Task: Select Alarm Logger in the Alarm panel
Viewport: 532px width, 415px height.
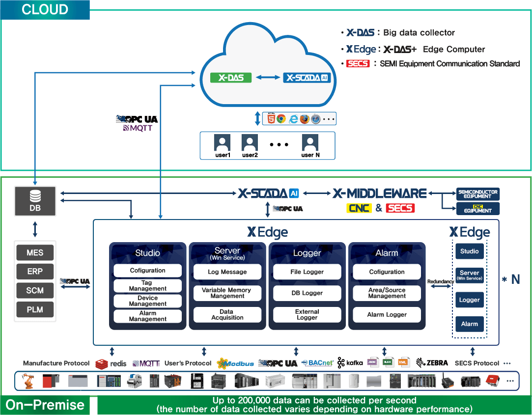Action: coord(387,315)
